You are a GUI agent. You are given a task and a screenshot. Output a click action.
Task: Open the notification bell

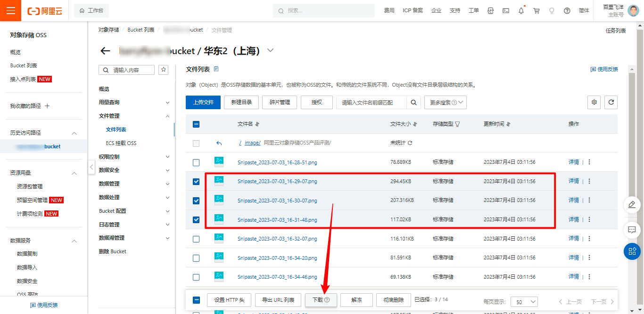[x=521, y=10]
